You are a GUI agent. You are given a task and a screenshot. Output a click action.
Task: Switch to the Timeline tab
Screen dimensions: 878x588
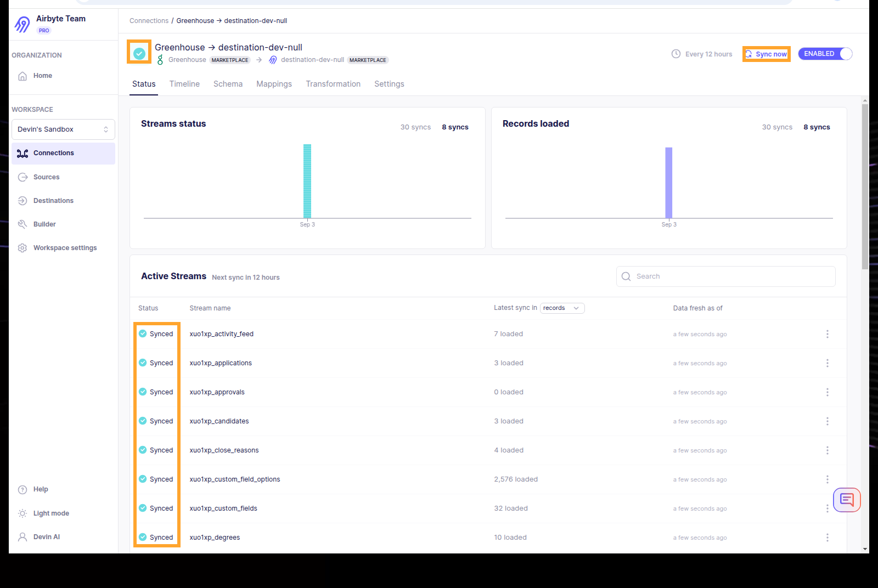(184, 84)
